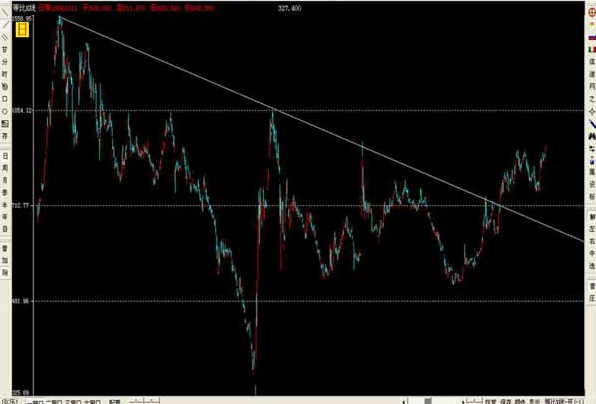This screenshot has height=404, width=596.
Task: Click the 之 button in right toolbar
Action: click(x=592, y=99)
